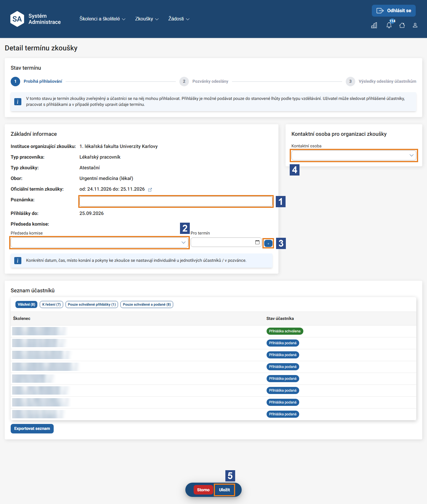Open notifications bell with 114 badge
The height and width of the screenshot is (504, 427).
pos(389,25)
